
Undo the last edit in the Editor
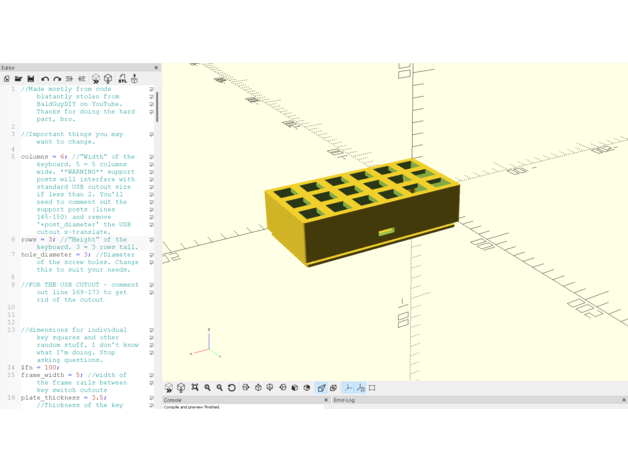45,79
